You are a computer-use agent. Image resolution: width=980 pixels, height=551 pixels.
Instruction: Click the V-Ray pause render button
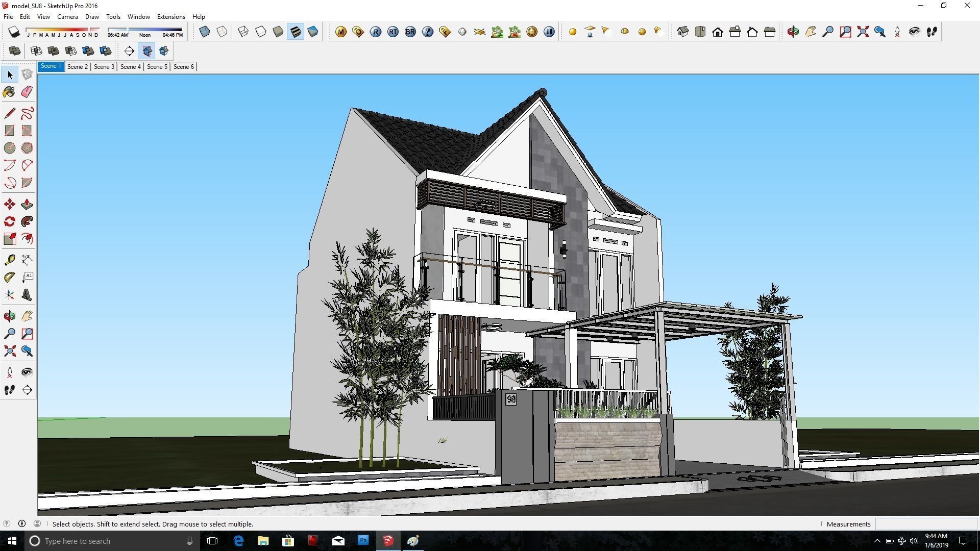[549, 32]
